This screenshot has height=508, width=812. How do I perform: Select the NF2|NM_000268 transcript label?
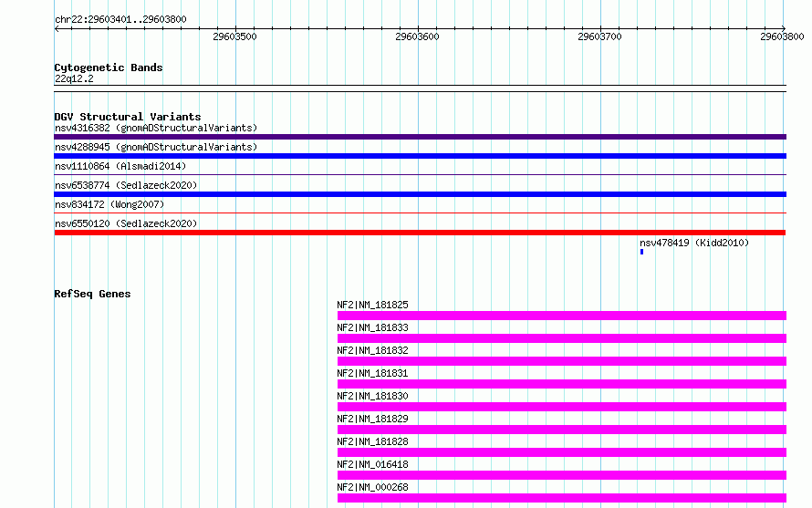point(372,487)
